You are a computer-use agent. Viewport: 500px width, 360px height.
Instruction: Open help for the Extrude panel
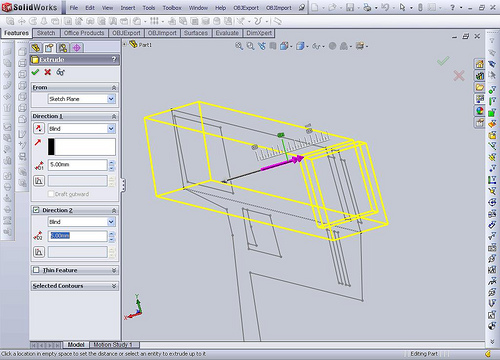click(x=114, y=59)
